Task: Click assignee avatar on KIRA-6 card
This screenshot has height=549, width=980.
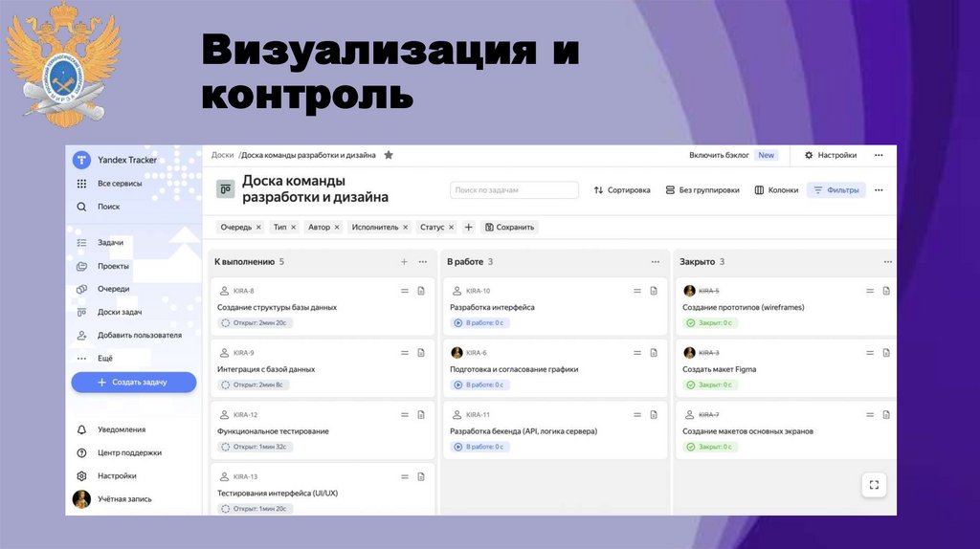Action: click(x=457, y=353)
